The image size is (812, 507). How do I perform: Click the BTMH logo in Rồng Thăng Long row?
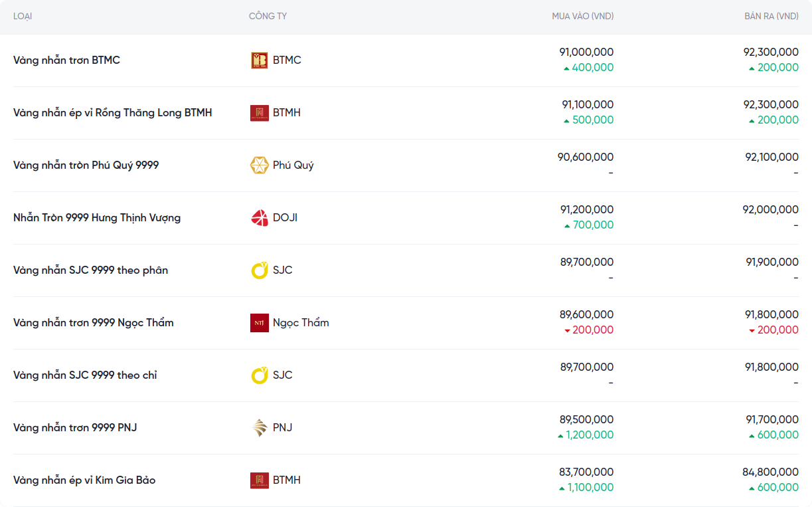259,113
